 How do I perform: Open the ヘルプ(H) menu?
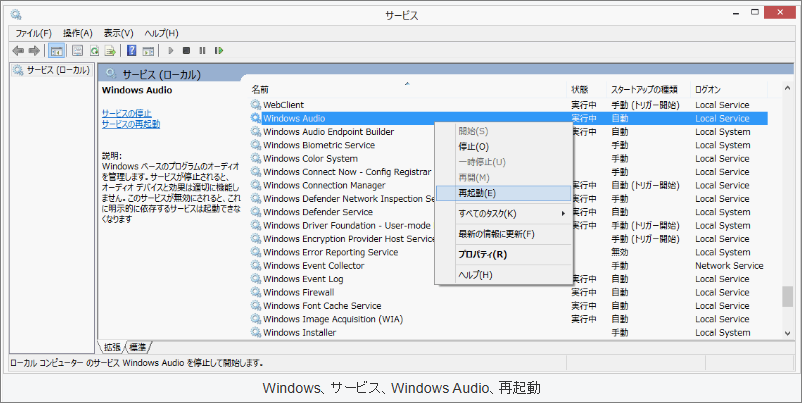(161, 33)
